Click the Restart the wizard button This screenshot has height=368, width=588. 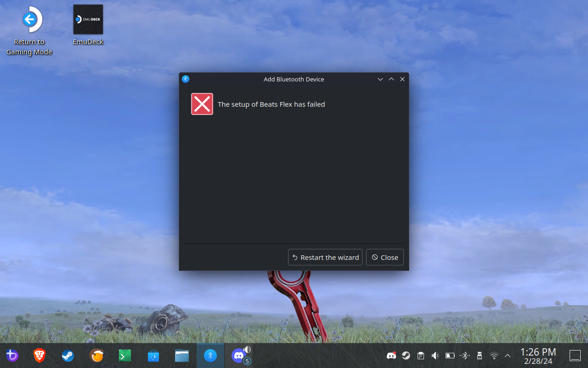pyautogui.click(x=325, y=257)
